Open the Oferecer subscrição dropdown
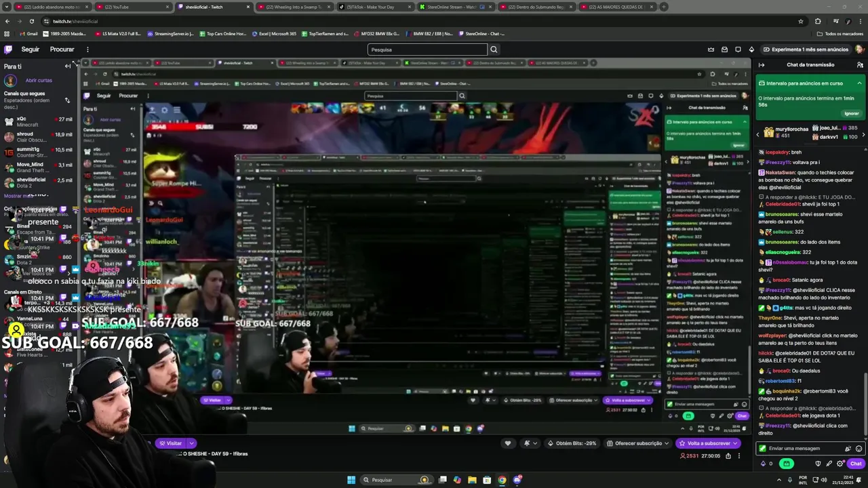Viewport: 868px width, 488px height. pyautogui.click(x=638, y=443)
